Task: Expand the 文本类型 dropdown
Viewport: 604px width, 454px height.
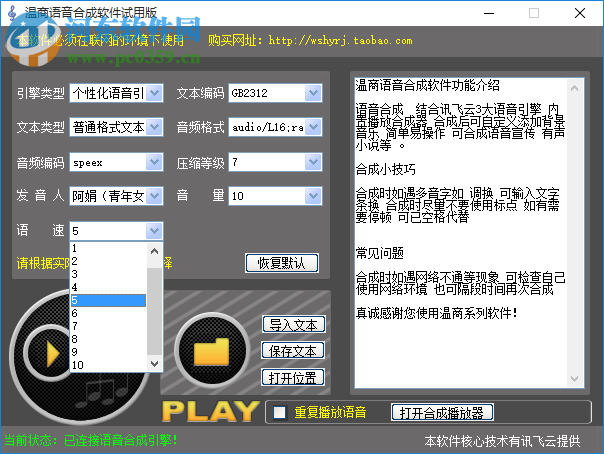Action: [x=154, y=127]
